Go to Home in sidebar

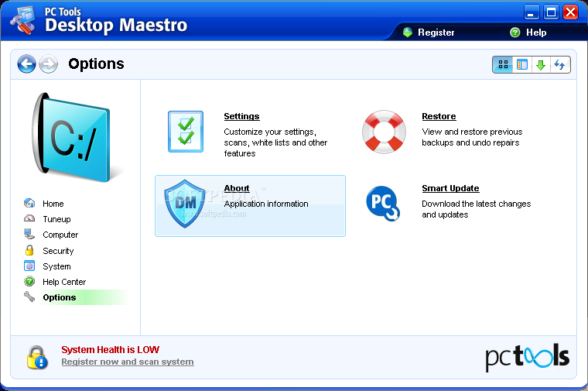coord(53,204)
